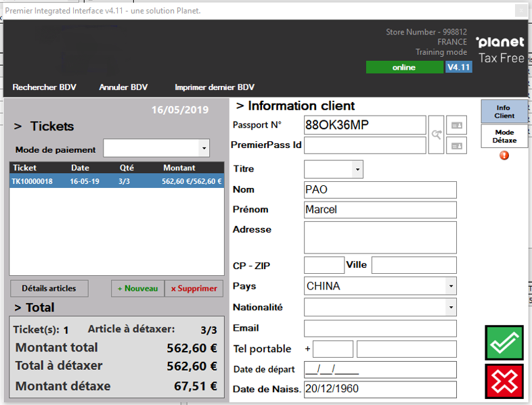Viewport: 532px width, 405px height.
Task: Add a ticket with + Nouveau
Action: tap(137, 288)
